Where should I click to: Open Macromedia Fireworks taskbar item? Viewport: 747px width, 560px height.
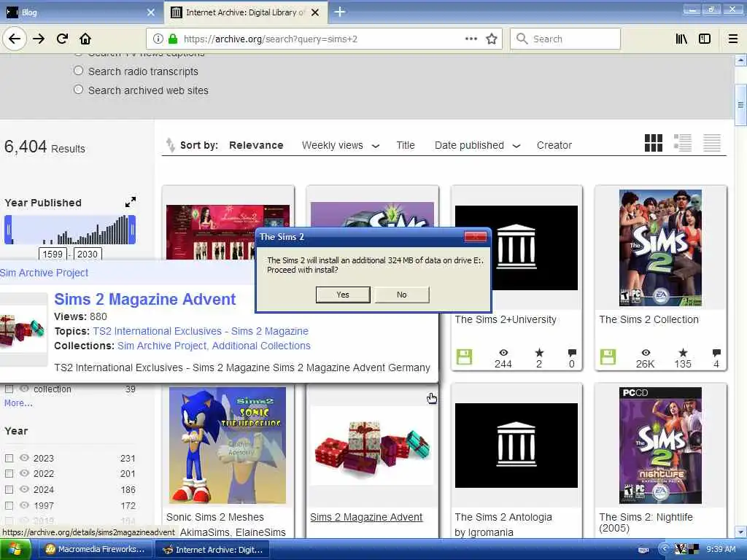(x=94, y=550)
